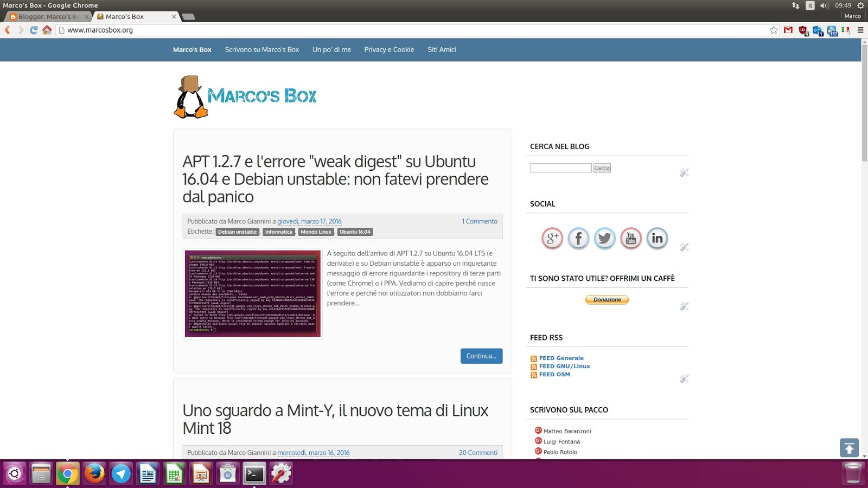Viewport: 868px width, 488px height.
Task: Launch Telegram from the dock
Action: pos(121,474)
